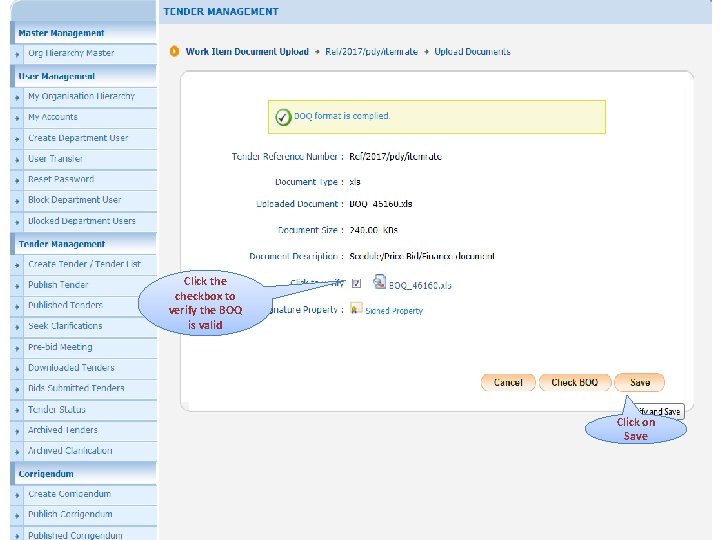The width and height of the screenshot is (720, 540).
Task: Click the document size 240.00 KBs value
Action: click(373, 230)
